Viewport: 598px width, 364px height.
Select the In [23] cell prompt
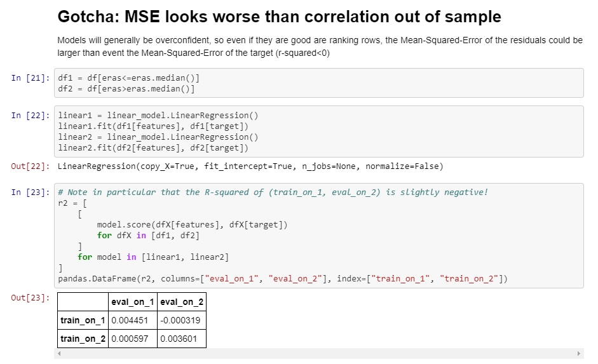(31, 192)
